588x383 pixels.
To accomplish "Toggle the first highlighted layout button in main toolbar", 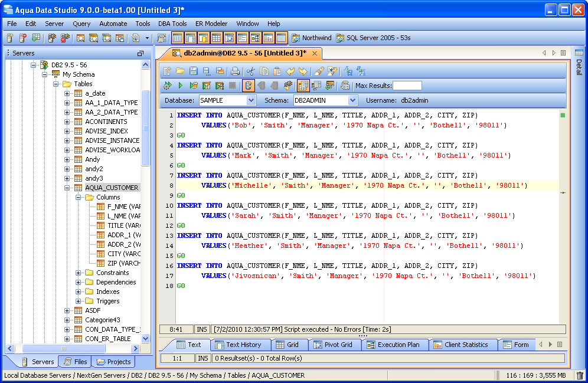I will point(177,38).
